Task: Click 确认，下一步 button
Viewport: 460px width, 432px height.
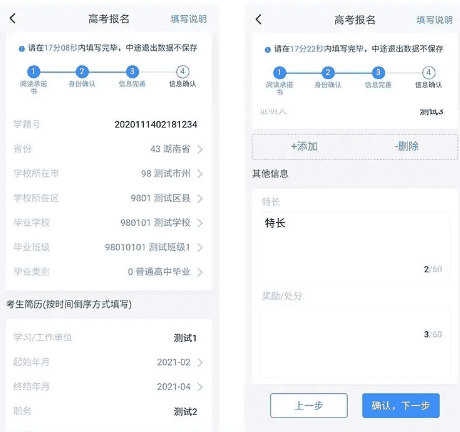Action: tap(401, 406)
